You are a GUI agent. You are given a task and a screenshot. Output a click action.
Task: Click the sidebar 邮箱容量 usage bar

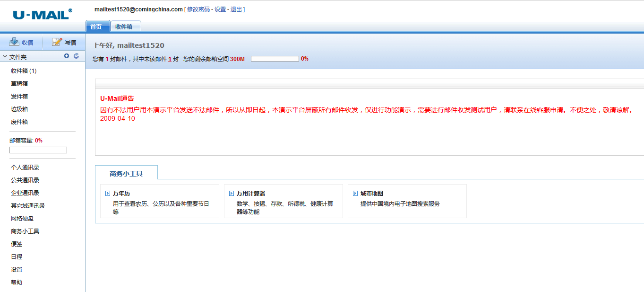click(x=38, y=150)
